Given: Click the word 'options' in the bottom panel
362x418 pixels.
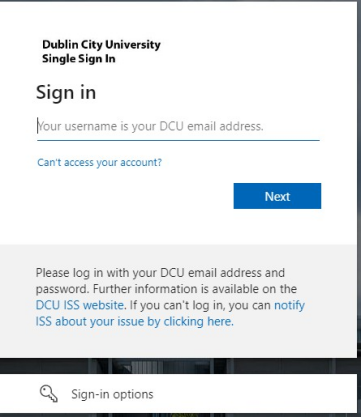Looking at the screenshot, I should tap(133, 395).
